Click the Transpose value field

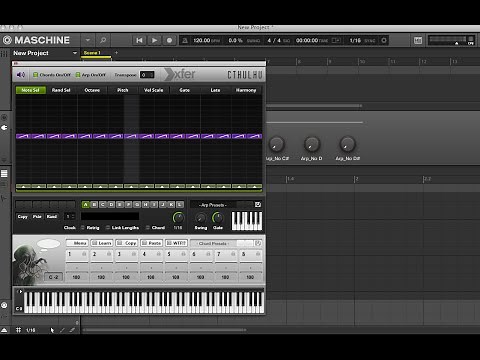(147, 75)
